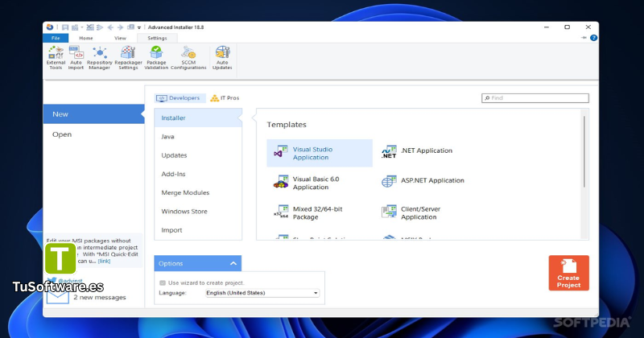Choose the Add-Ins category
This screenshot has height=338, width=644.
(198, 174)
